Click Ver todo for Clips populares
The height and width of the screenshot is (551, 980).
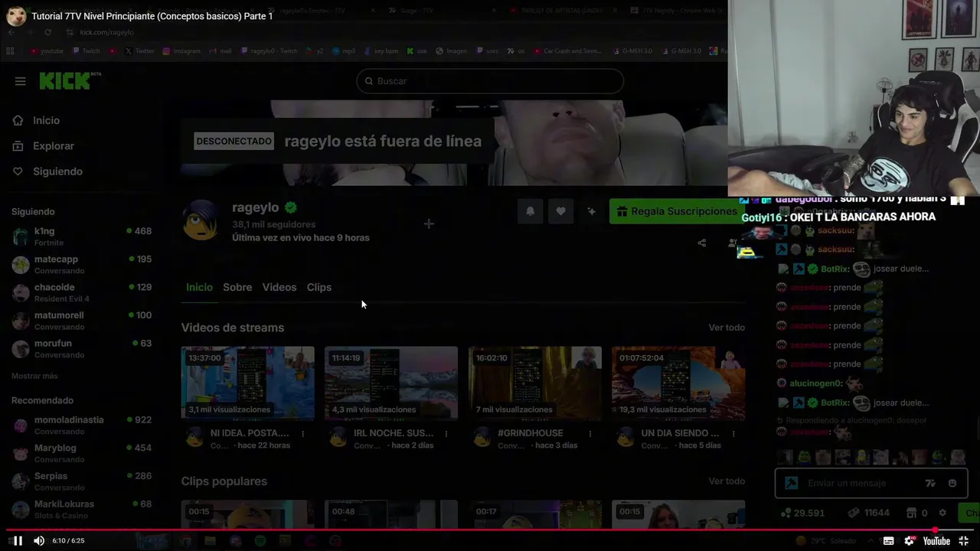click(x=727, y=481)
